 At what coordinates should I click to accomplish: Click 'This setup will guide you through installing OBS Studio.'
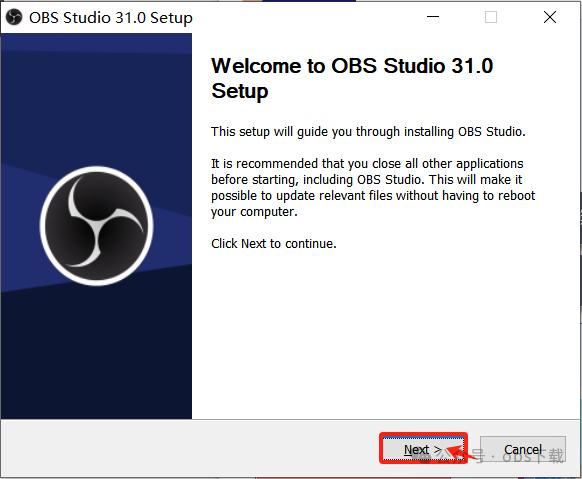click(368, 132)
